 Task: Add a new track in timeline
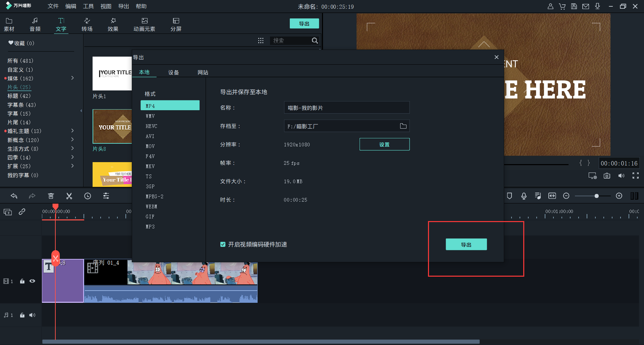coord(8,212)
